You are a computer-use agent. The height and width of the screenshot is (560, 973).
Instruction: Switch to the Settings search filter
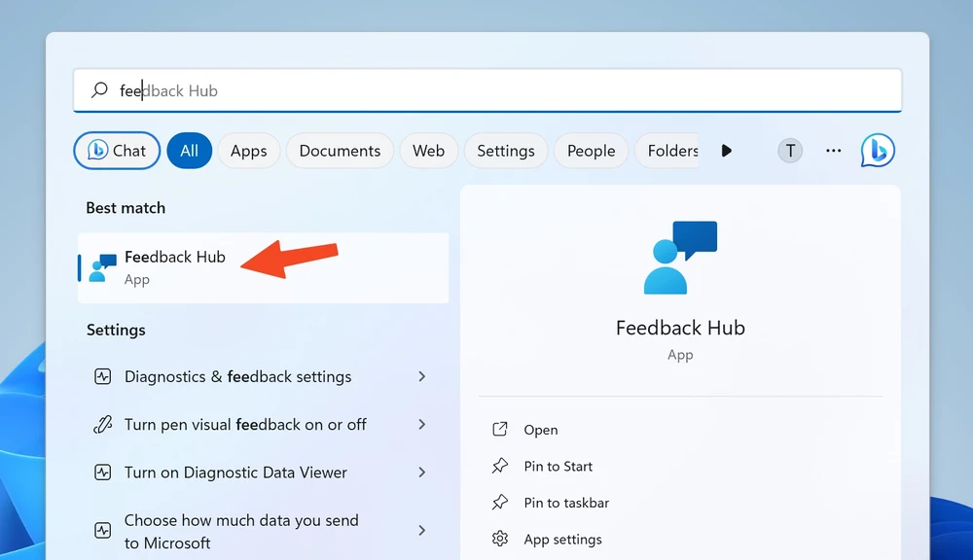pyautogui.click(x=505, y=151)
